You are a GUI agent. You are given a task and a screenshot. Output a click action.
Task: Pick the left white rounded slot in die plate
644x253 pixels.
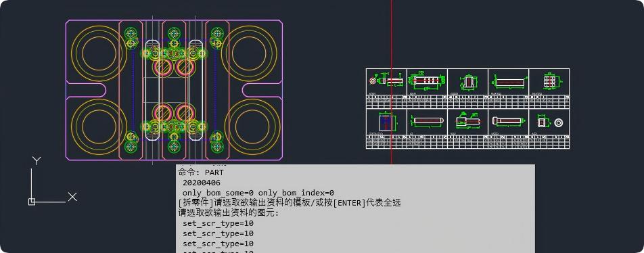coord(152,90)
